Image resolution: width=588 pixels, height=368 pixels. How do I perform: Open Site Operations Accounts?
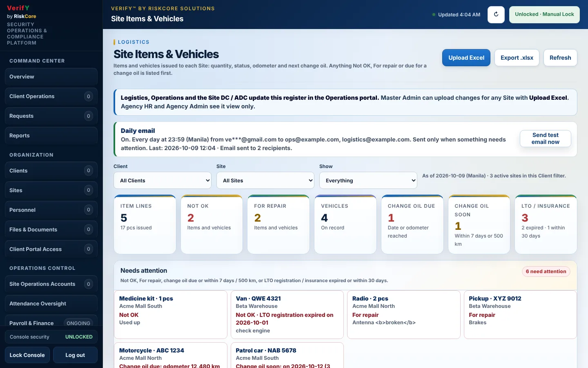pos(51,284)
